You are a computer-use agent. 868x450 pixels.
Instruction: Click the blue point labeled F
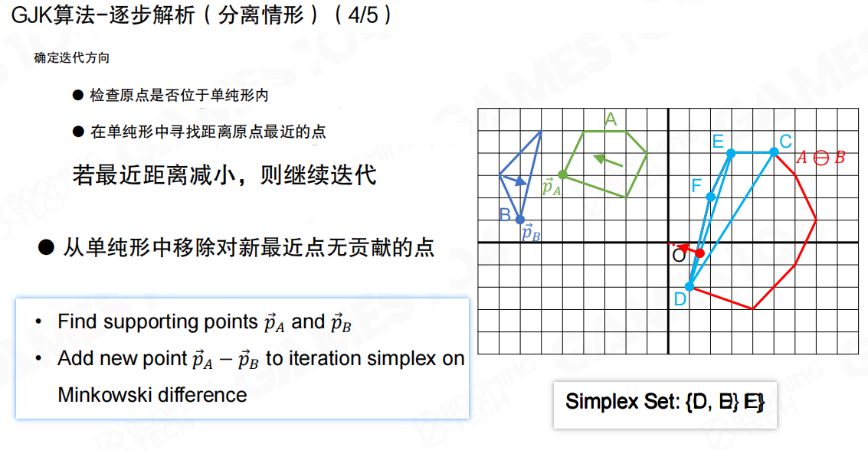point(710,197)
